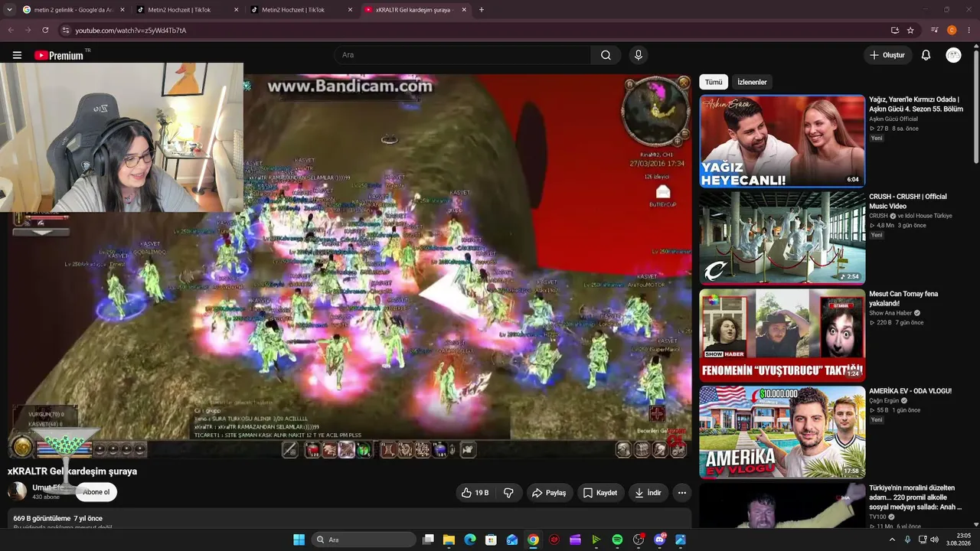Subscribe with the Abone ol button
This screenshot has width=980, height=551.
click(96, 492)
